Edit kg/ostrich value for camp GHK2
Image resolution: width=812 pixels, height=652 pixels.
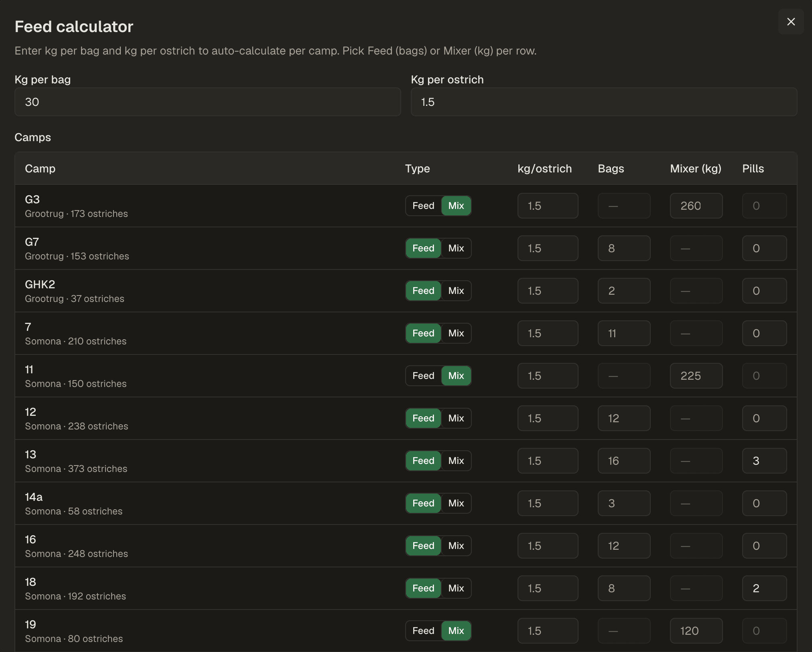[x=548, y=291]
